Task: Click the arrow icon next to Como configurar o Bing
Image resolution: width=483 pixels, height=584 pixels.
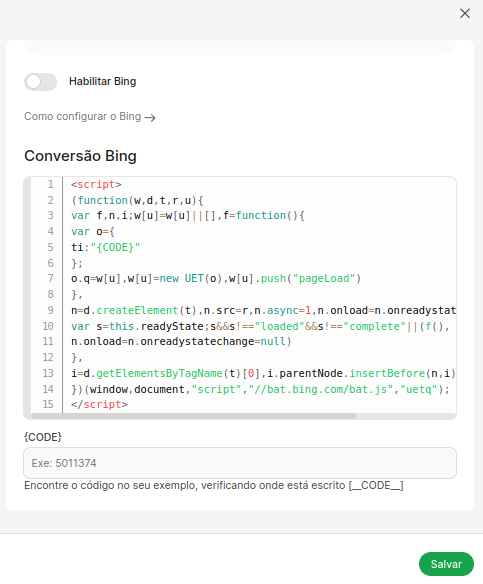Action: [150, 118]
